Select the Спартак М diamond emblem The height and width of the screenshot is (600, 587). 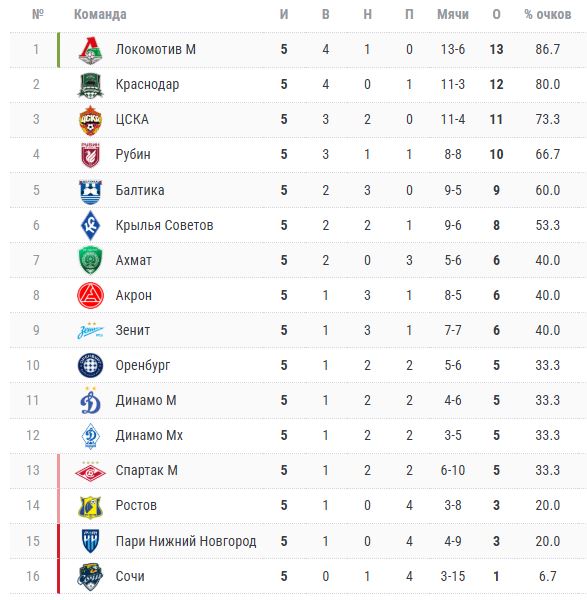pyautogui.click(x=90, y=472)
